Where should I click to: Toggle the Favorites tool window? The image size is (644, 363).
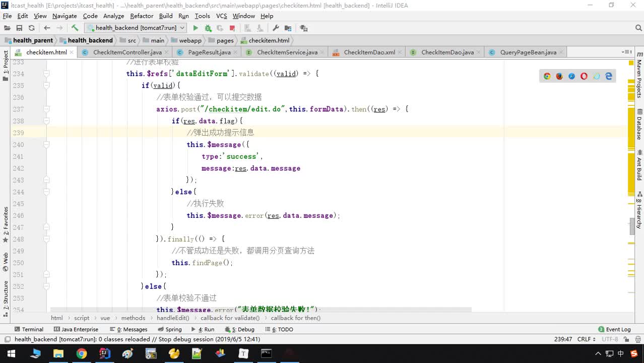click(6, 224)
